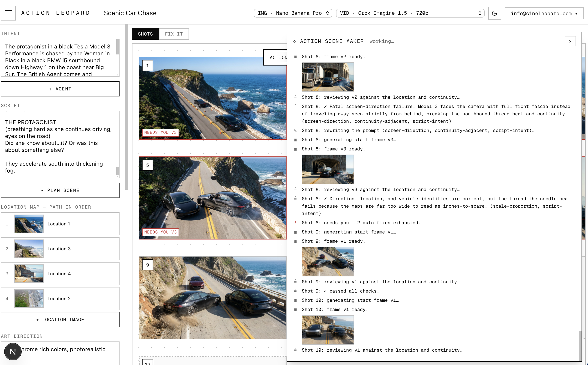Screen dimensions: 588x365
Task: Toggle dark mode moon icon
Action: tap(495, 13)
